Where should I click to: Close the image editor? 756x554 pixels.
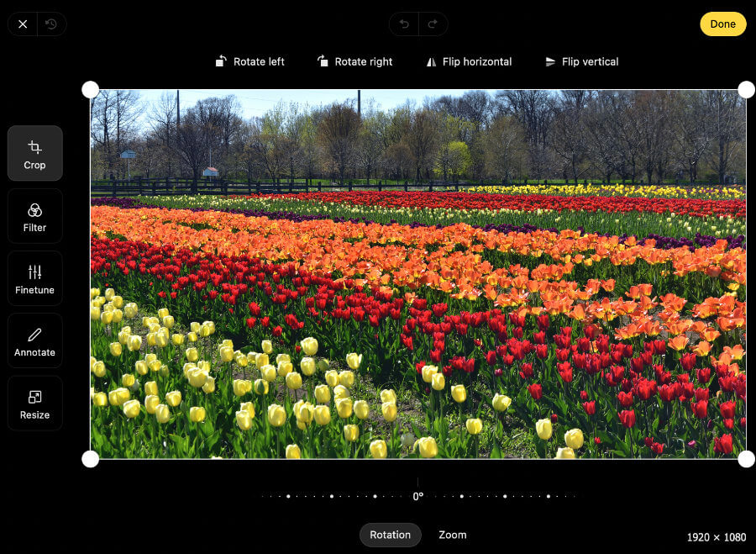coord(22,24)
